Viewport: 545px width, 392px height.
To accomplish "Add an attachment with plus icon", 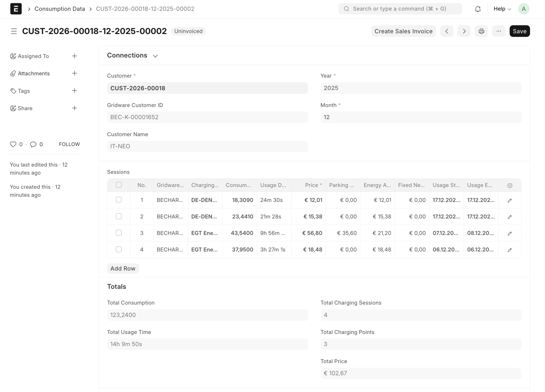I will [75, 73].
